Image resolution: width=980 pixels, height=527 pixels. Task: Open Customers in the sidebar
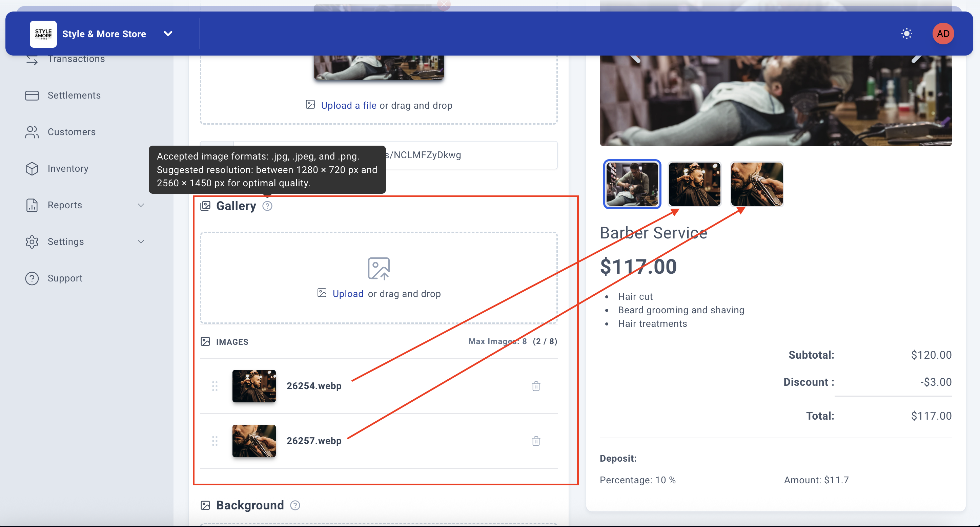(72, 132)
